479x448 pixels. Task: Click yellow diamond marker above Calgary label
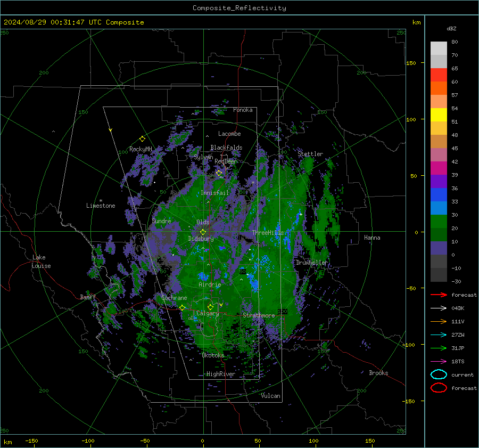(x=210, y=307)
